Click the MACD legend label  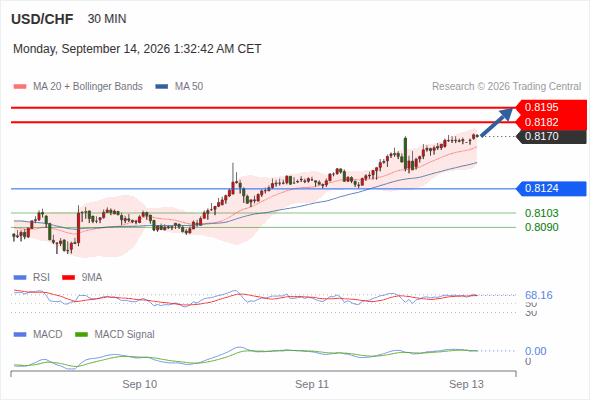(48, 335)
